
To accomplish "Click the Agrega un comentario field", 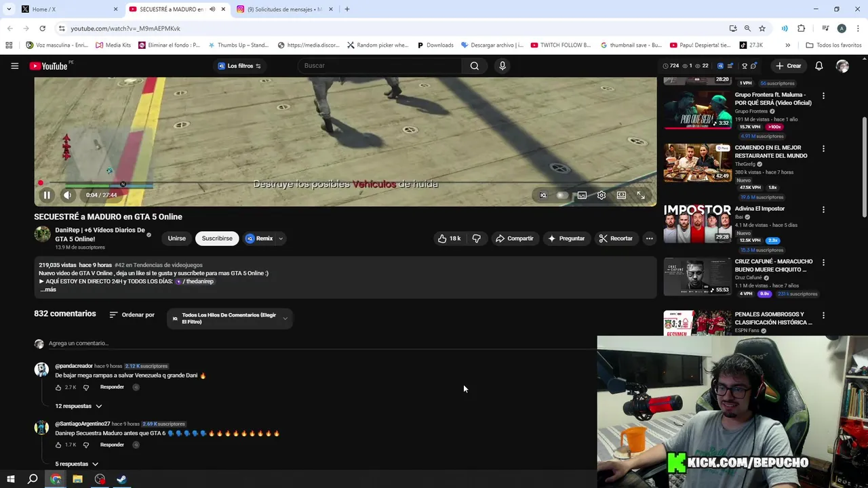I will click(79, 344).
